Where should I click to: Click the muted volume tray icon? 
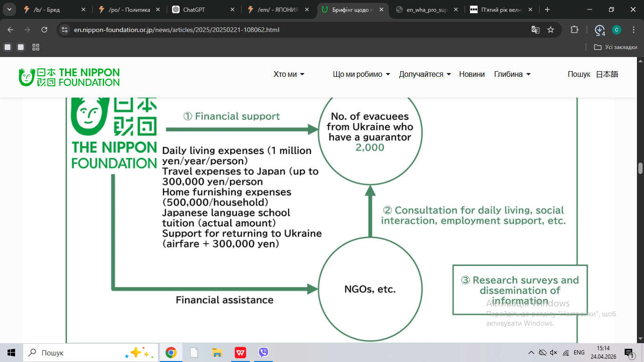pos(554,353)
